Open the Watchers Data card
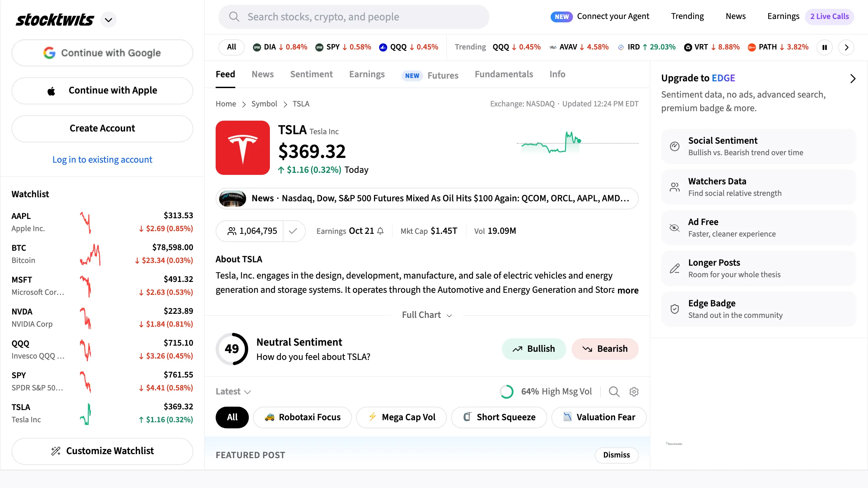This screenshot has height=488, width=868. coord(758,187)
